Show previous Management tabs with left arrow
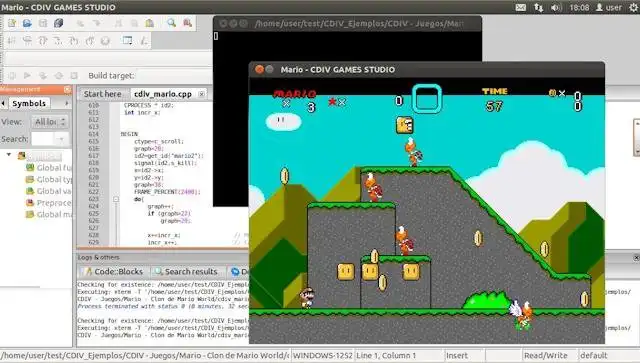The width and height of the screenshot is (640, 363). tap(3, 103)
